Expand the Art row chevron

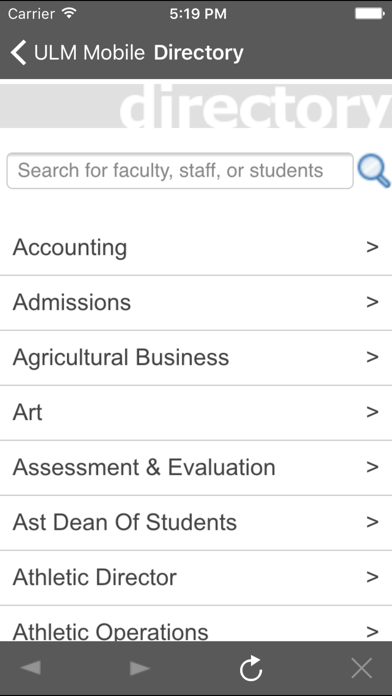372,412
